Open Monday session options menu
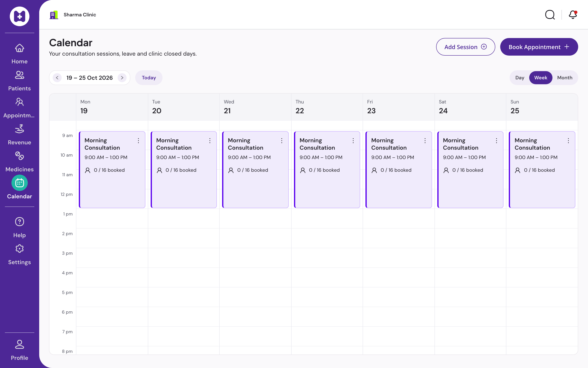 138,140
